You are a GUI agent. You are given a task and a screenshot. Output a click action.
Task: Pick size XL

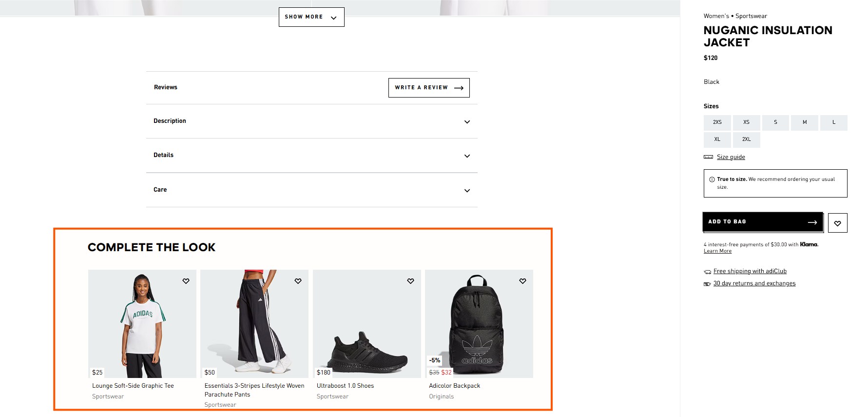pos(717,139)
